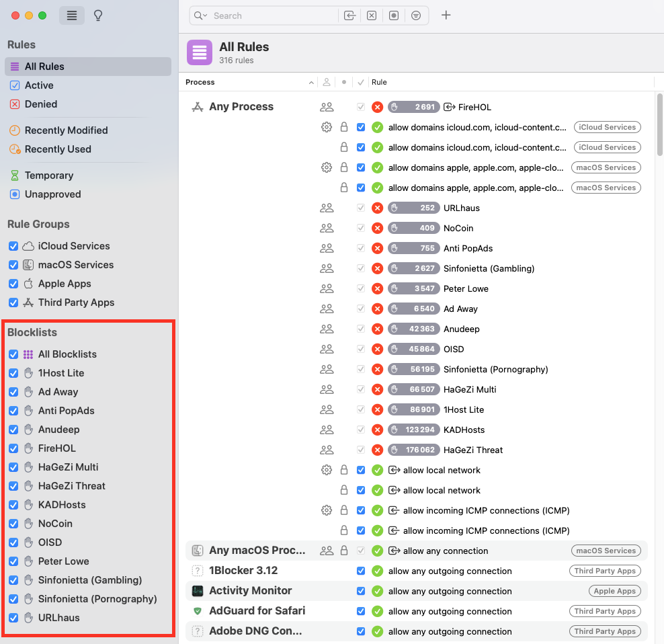This screenshot has width=664, height=644.
Task: Open the additional filter options icon
Action: pos(416,15)
